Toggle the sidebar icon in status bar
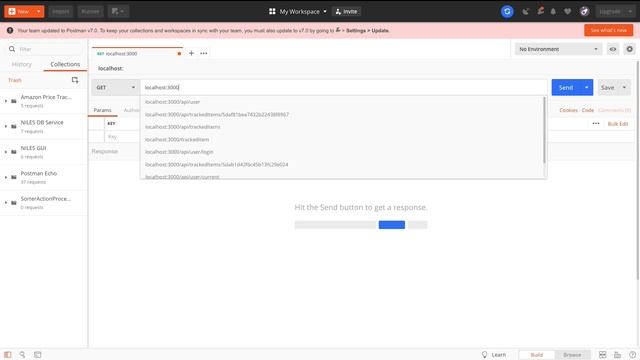The width and height of the screenshot is (640, 360). click(8, 355)
